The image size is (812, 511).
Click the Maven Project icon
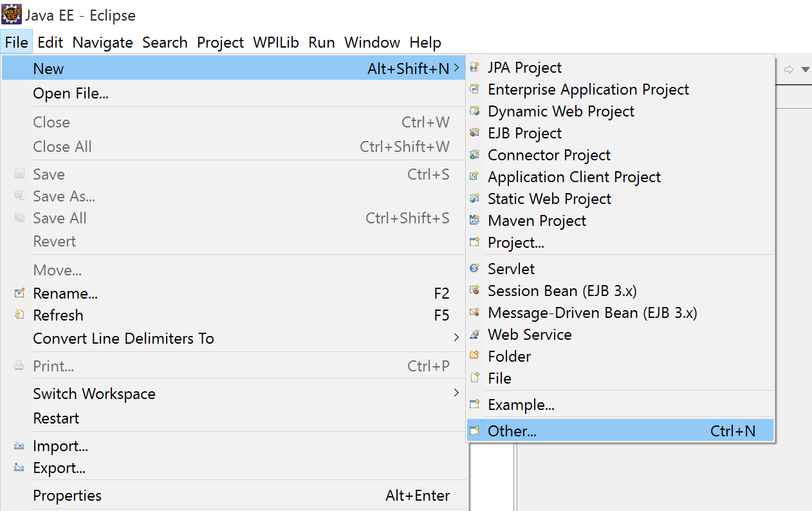pos(475,220)
